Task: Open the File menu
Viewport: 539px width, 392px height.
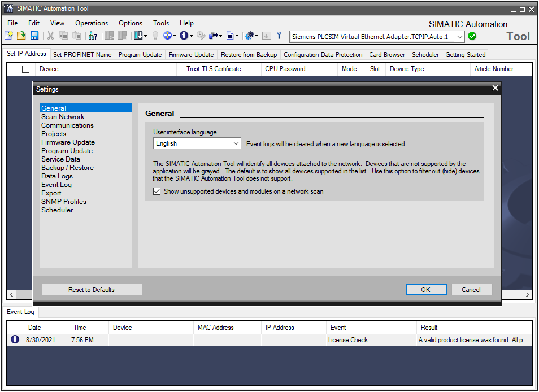Action: [x=12, y=23]
